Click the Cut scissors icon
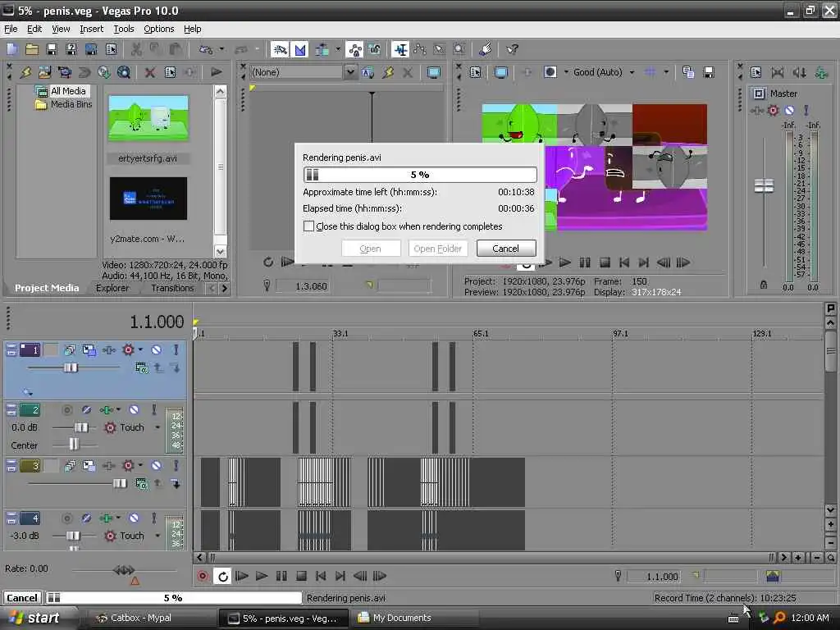 point(136,50)
